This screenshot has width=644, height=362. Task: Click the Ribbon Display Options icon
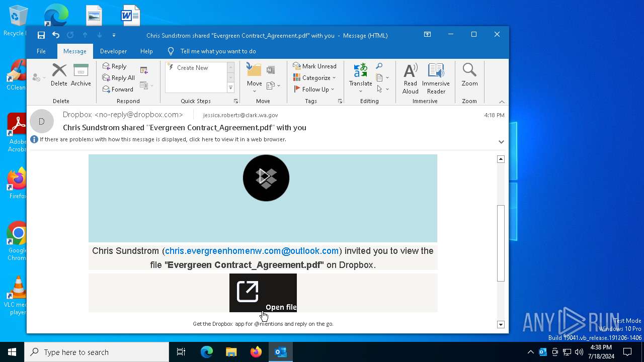coord(427,35)
